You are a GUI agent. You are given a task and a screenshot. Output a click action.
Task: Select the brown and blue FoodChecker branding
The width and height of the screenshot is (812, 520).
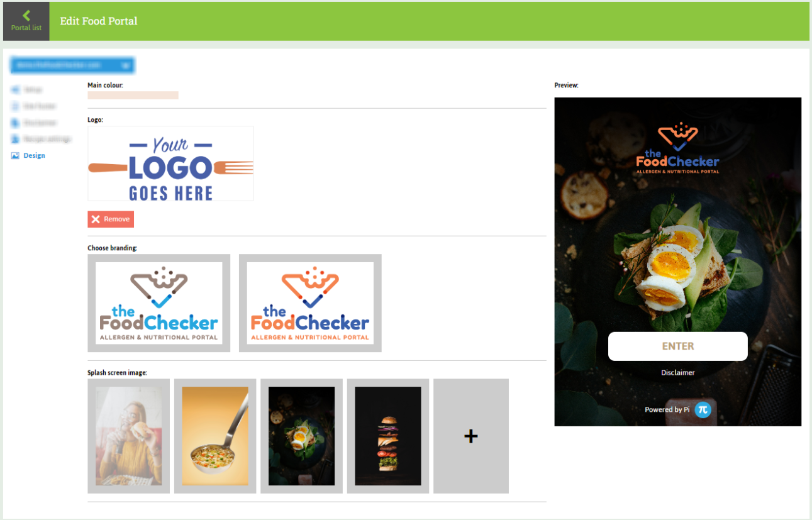(159, 303)
